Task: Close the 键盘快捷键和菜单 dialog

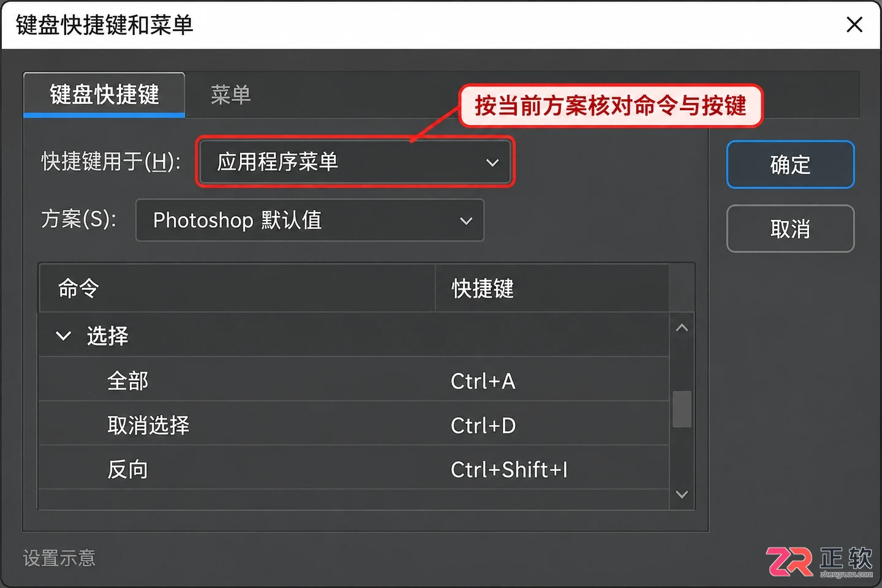Action: (854, 24)
